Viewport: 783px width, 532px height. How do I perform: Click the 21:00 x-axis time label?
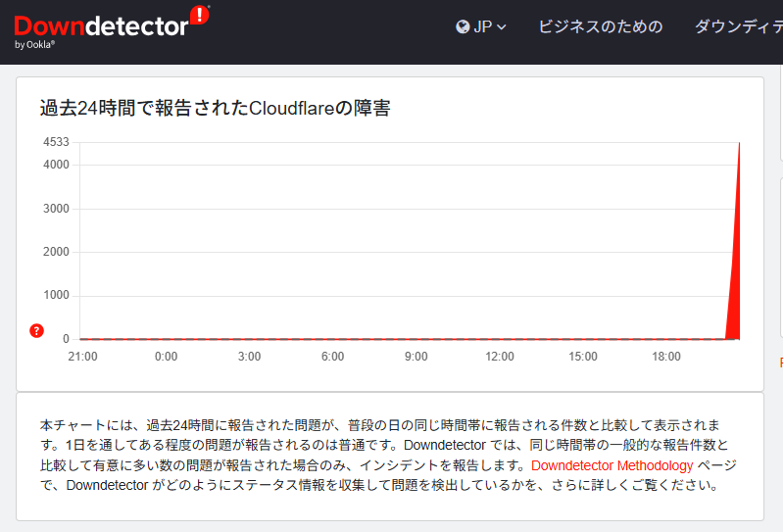coord(82,357)
